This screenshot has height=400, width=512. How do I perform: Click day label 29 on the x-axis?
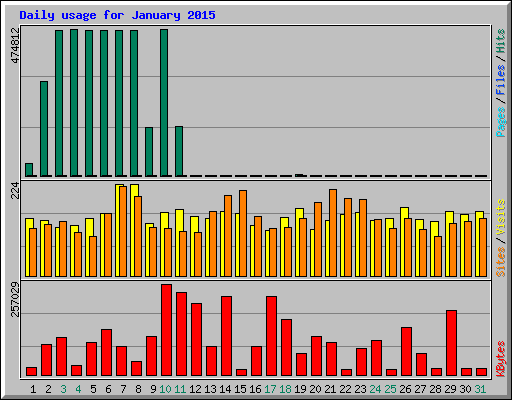[450, 389]
